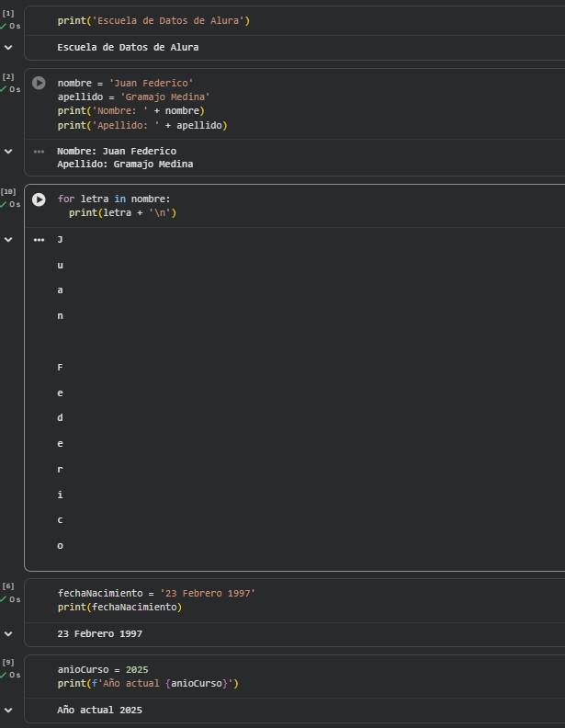Run the for letra in nombre cell
Screen dimensions: 565x728
[x=39, y=199]
